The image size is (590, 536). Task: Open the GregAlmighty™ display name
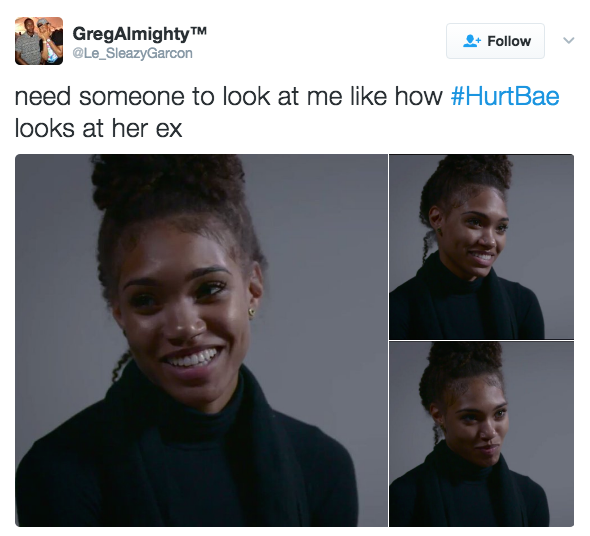[140, 34]
